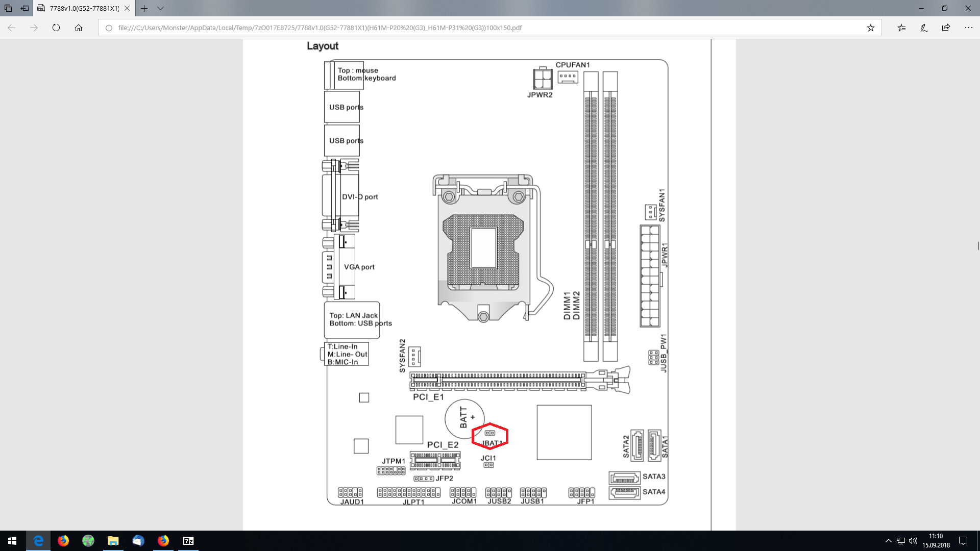Show hidden system tray icons

(x=888, y=541)
